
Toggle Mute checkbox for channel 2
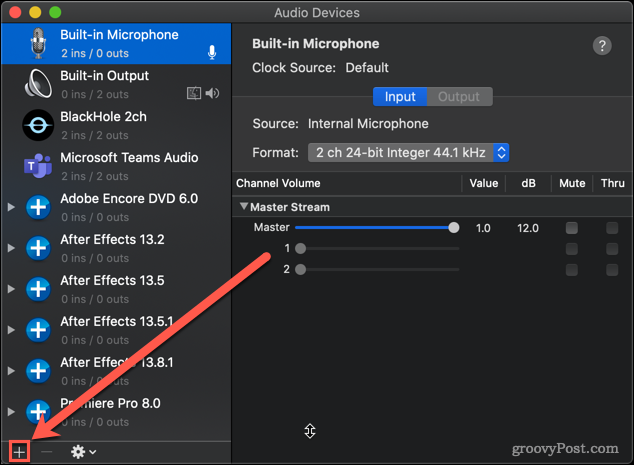tap(571, 270)
